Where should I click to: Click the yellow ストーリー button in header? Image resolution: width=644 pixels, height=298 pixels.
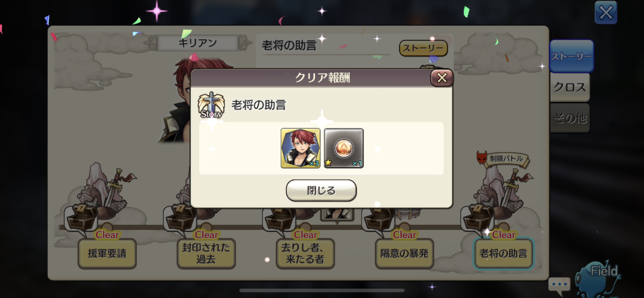pos(423,49)
